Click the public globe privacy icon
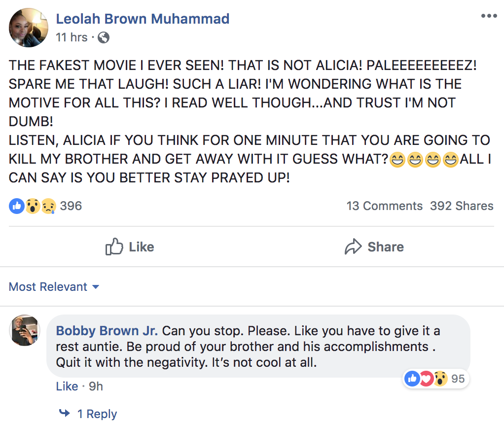 104,37
